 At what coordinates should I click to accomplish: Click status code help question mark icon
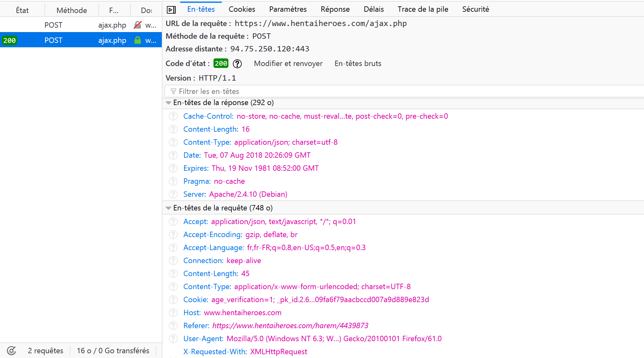[237, 64]
